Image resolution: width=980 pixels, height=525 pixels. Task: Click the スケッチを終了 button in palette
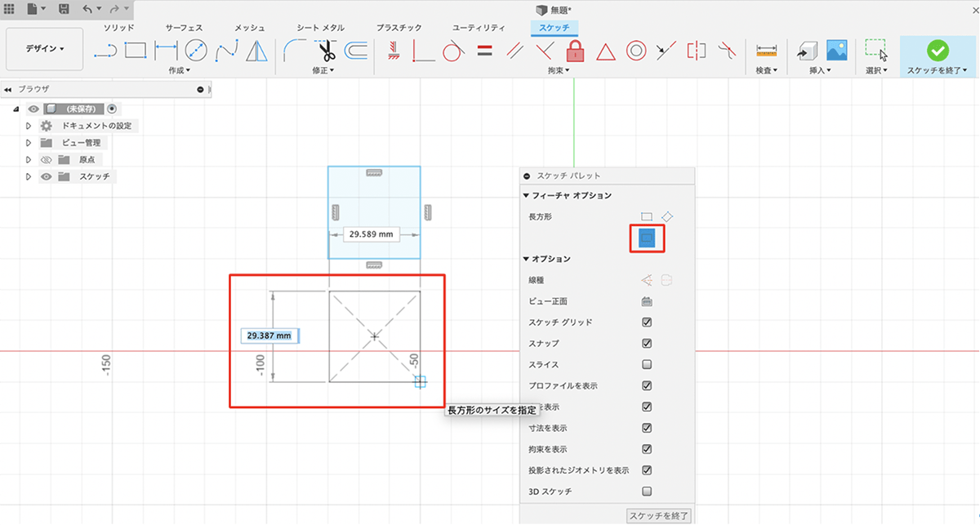click(x=659, y=515)
